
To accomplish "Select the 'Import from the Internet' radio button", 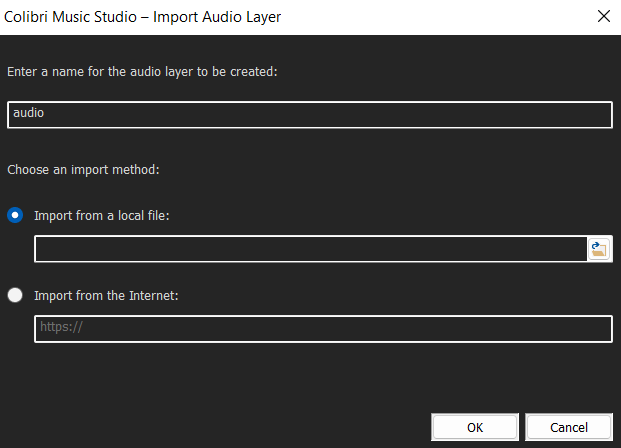I will pyautogui.click(x=15, y=295).
